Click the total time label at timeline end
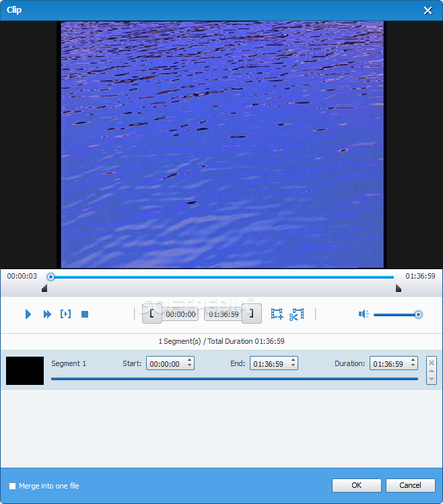 coord(420,276)
